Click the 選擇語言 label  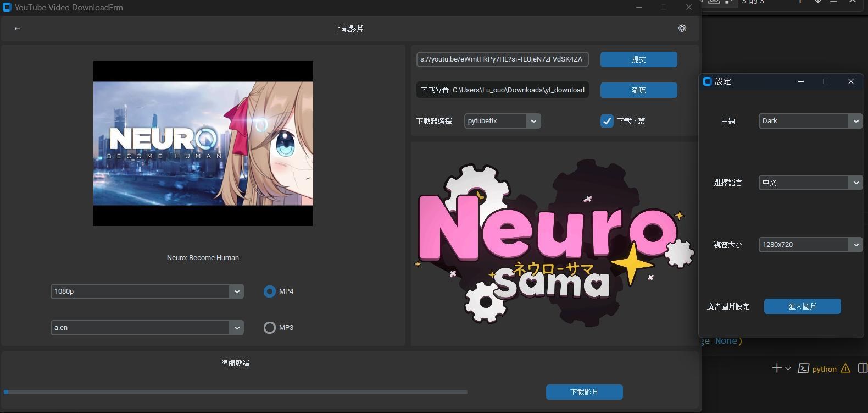click(728, 183)
